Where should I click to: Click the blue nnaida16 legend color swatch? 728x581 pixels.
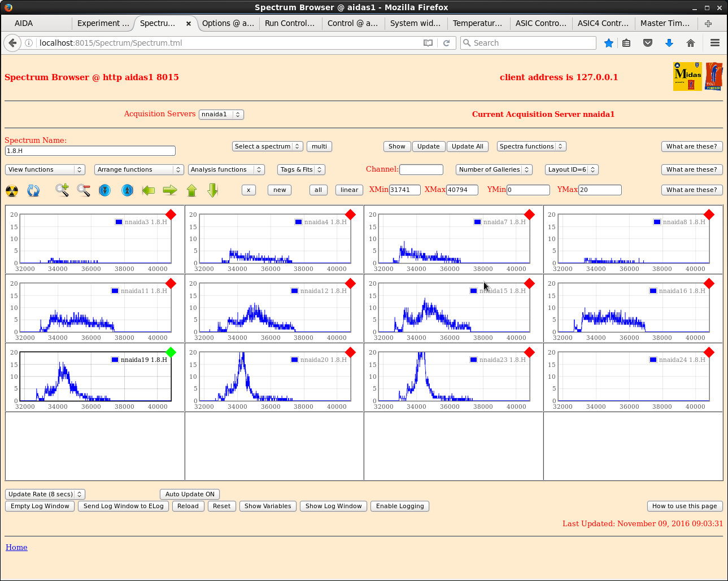[653, 291]
